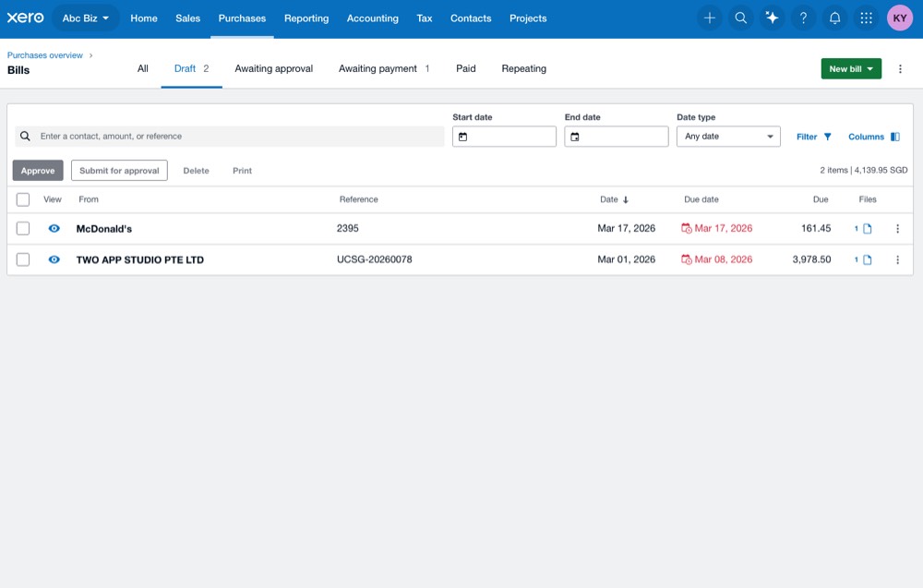The width and height of the screenshot is (923, 588).
Task: Open the notifications bell icon
Action: (834, 18)
